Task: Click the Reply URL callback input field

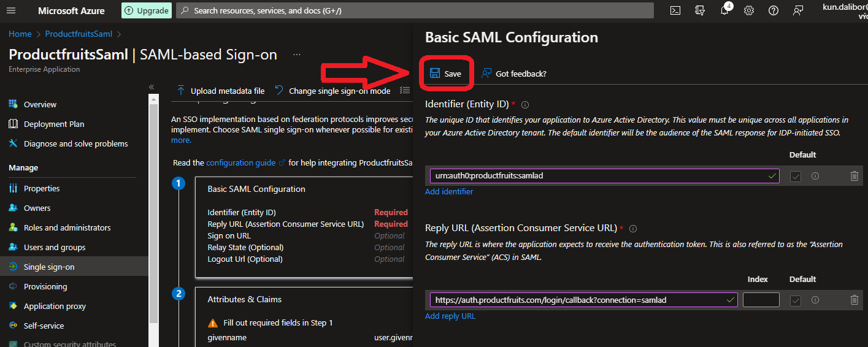Action: coord(584,300)
